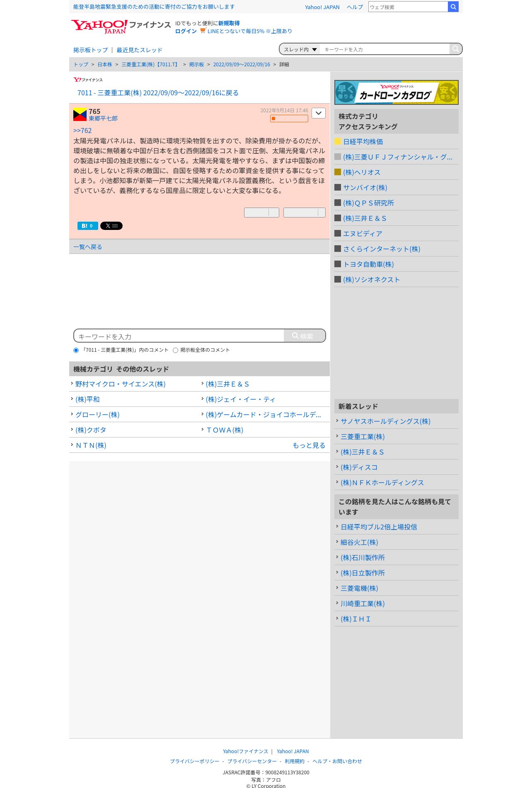Click the プライバシーポリシー footer link

pyautogui.click(x=195, y=761)
